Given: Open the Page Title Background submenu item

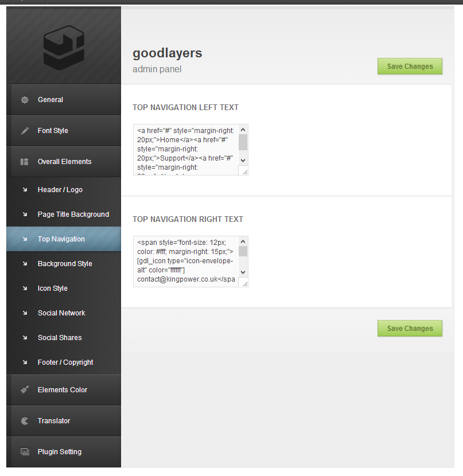Looking at the screenshot, I should [x=73, y=214].
